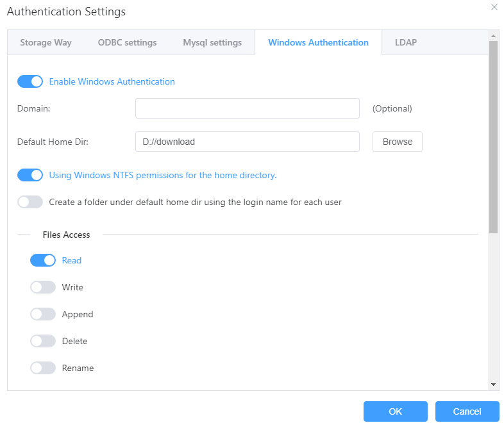
Task: Click the scrollbar up arrow
Action: (x=493, y=36)
